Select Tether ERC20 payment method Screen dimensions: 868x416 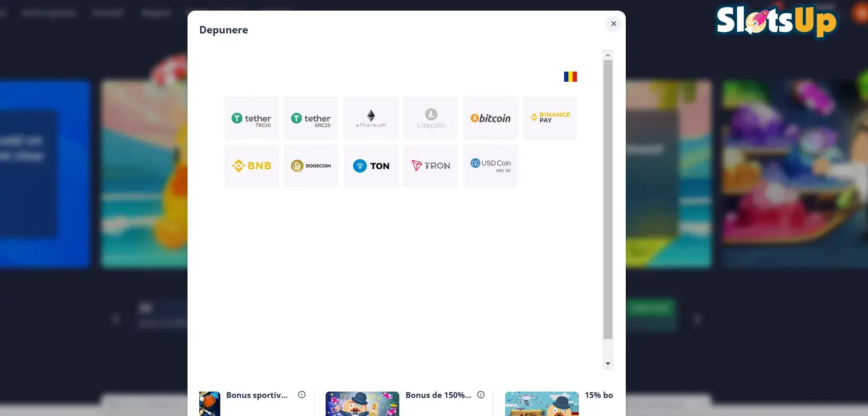pyautogui.click(x=311, y=118)
